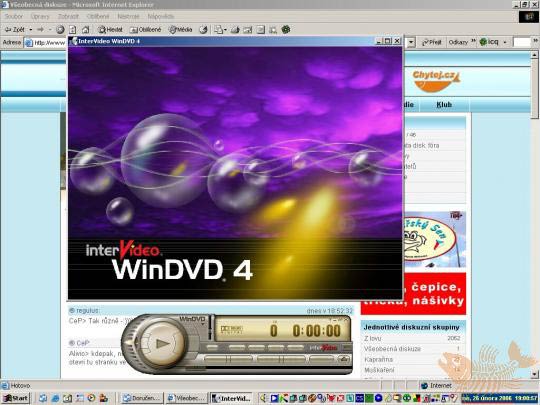Viewport: 540px width, 405px height.
Task: Open the Nápověda menu
Action: tap(160, 16)
